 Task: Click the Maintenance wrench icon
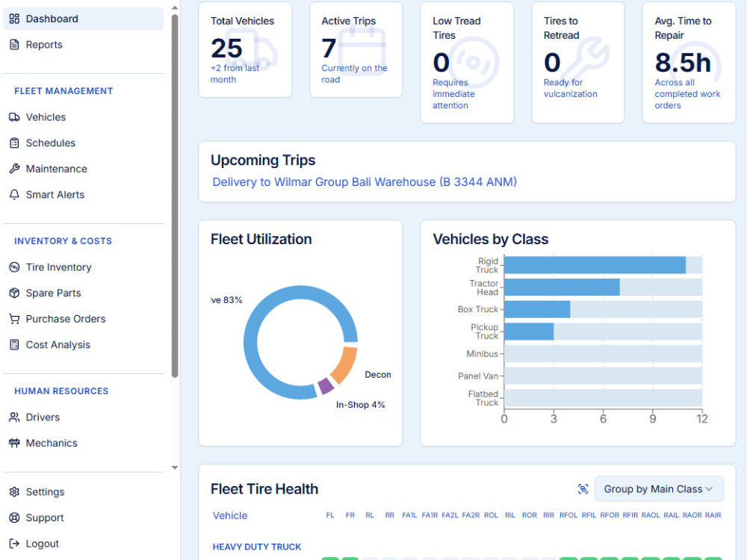tap(14, 169)
